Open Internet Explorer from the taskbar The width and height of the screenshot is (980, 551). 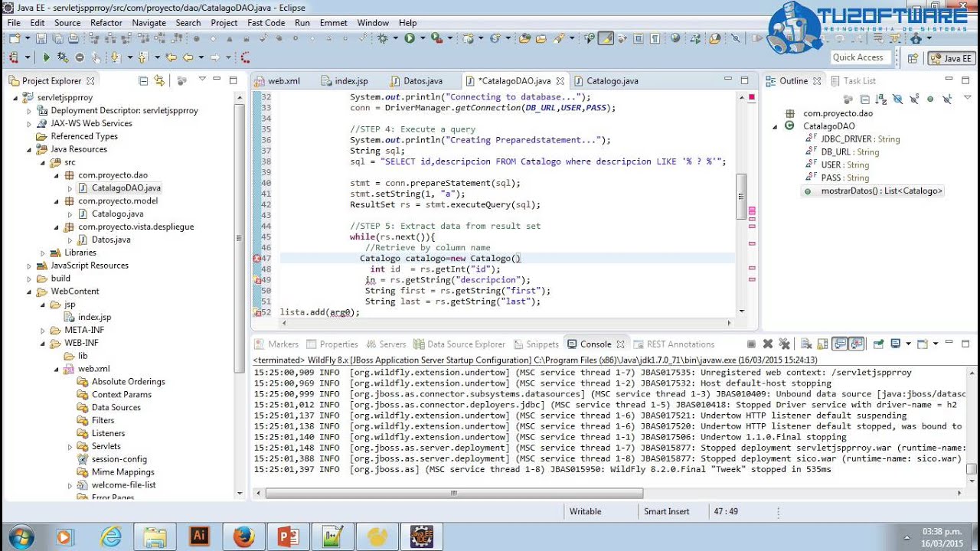pos(111,536)
